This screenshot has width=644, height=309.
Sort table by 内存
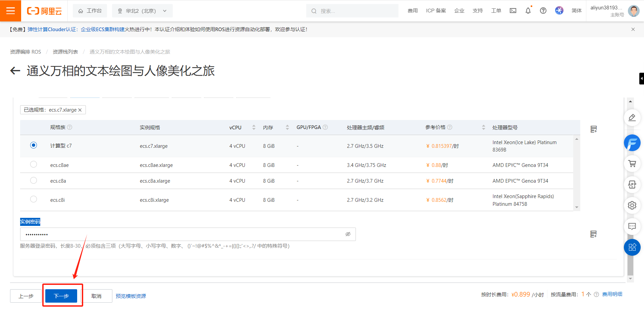pos(287,127)
